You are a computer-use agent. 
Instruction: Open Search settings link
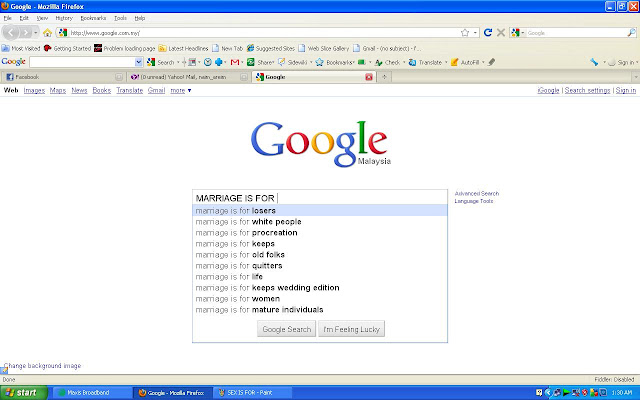pyautogui.click(x=587, y=90)
